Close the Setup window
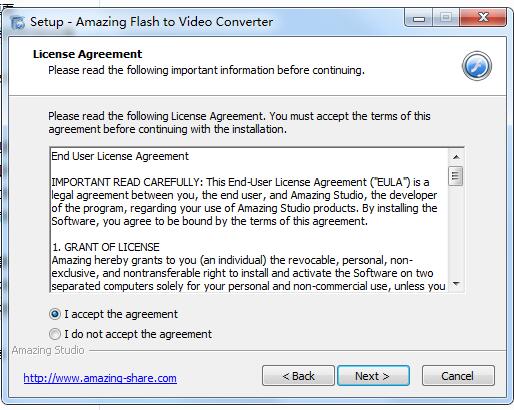514x410 pixels. (x=483, y=17)
